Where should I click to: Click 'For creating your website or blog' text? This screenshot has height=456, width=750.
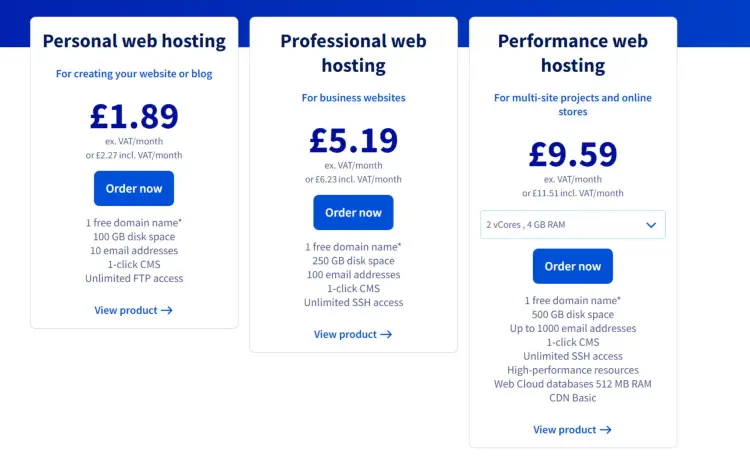[134, 74]
